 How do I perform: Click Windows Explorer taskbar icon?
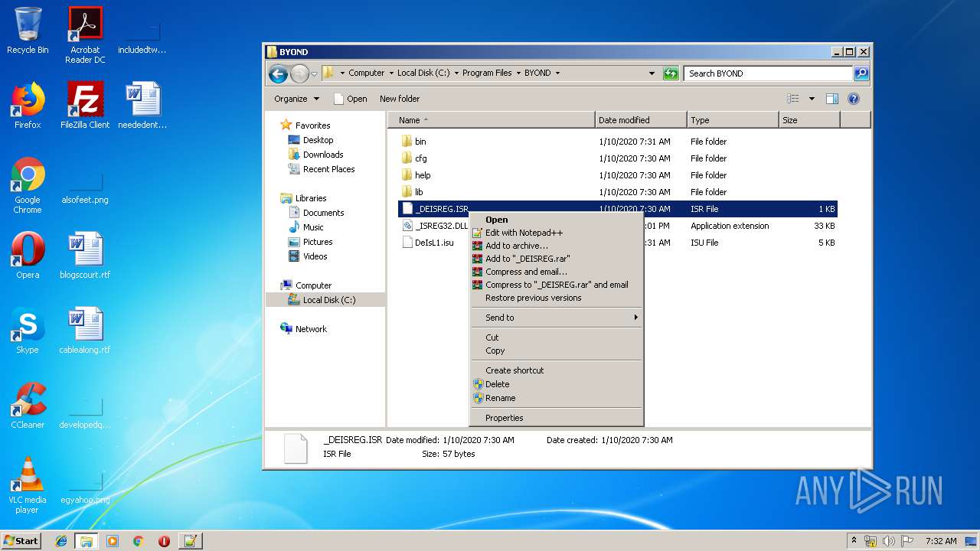pos(86,541)
